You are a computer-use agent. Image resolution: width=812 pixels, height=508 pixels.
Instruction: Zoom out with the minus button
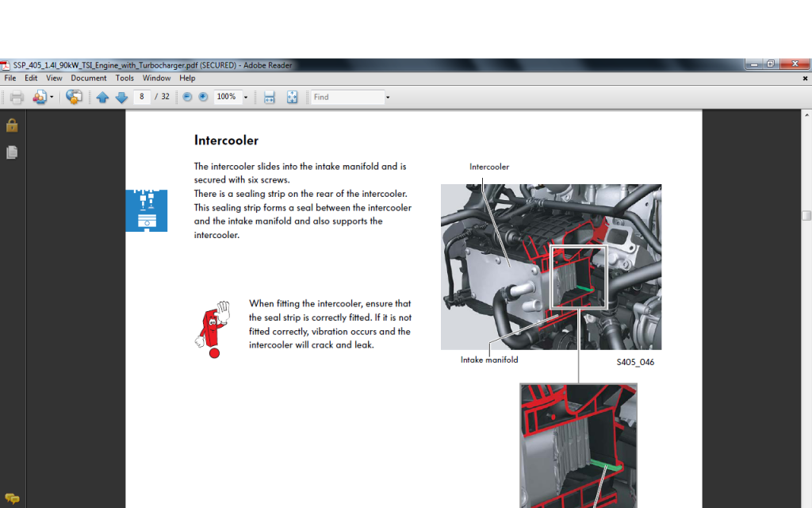(x=188, y=97)
